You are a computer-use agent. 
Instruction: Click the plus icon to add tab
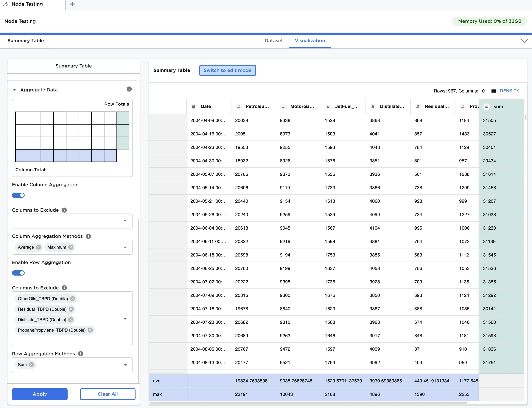coord(72,4)
